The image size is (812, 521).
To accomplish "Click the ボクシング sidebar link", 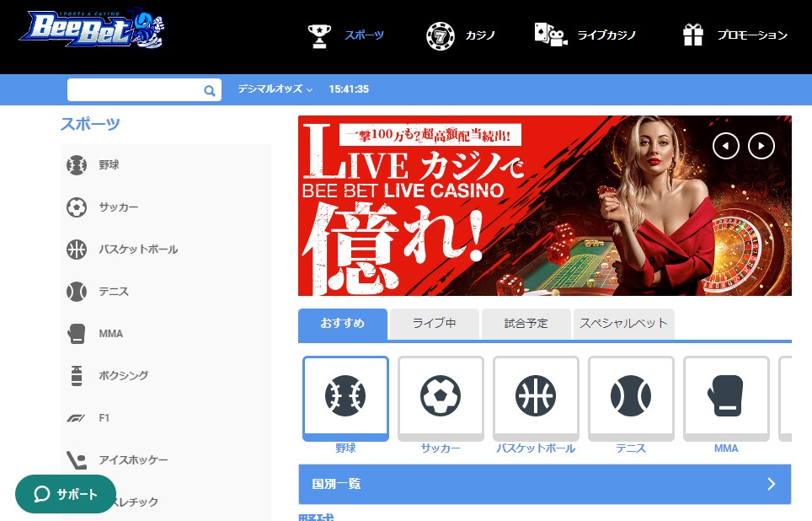I will pos(124,376).
